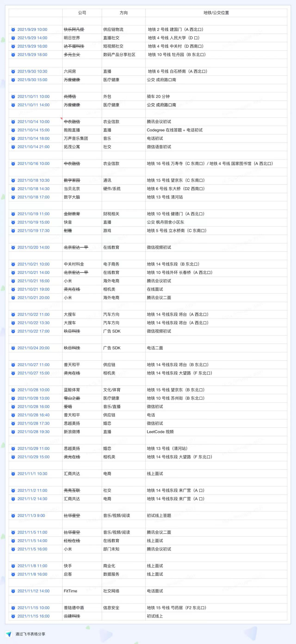The image size is (296, 644).
Task: Click the clock icon beside 2021/11/1 10:30
Action: pos(13,474)
